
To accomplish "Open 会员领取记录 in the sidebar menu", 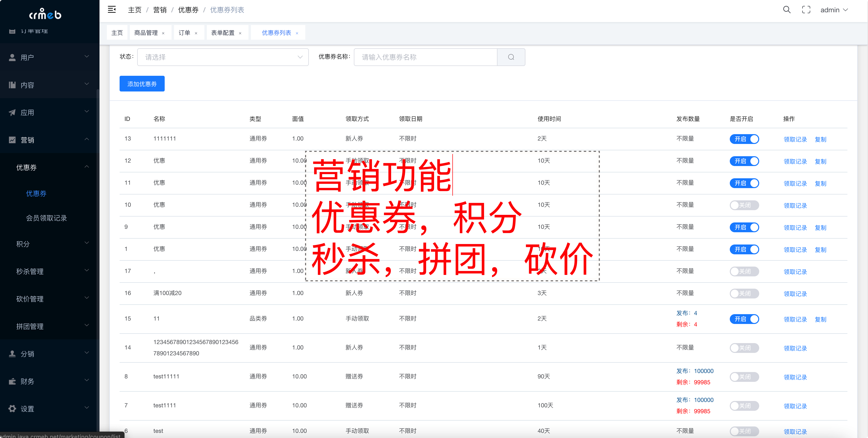I will pos(47,218).
